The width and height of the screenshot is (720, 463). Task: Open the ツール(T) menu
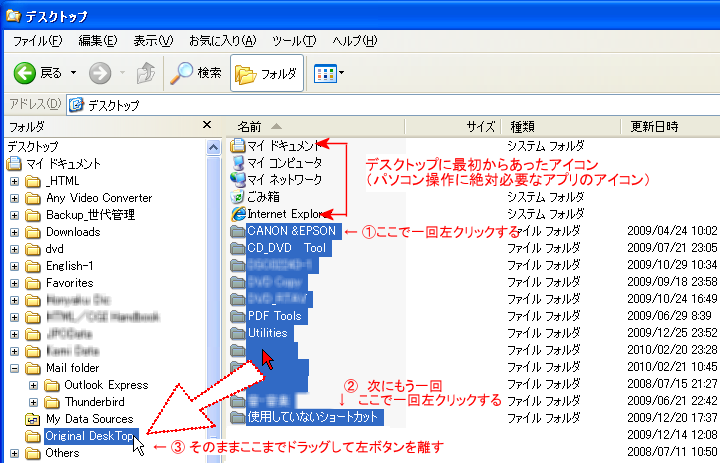(x=293, y=40)
